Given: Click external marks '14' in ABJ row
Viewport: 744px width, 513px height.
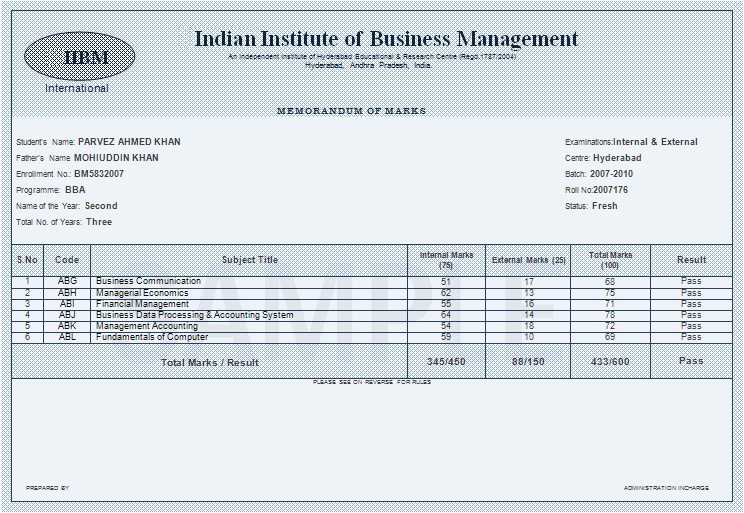Looking at the screenshot, I should coord(529,315).
